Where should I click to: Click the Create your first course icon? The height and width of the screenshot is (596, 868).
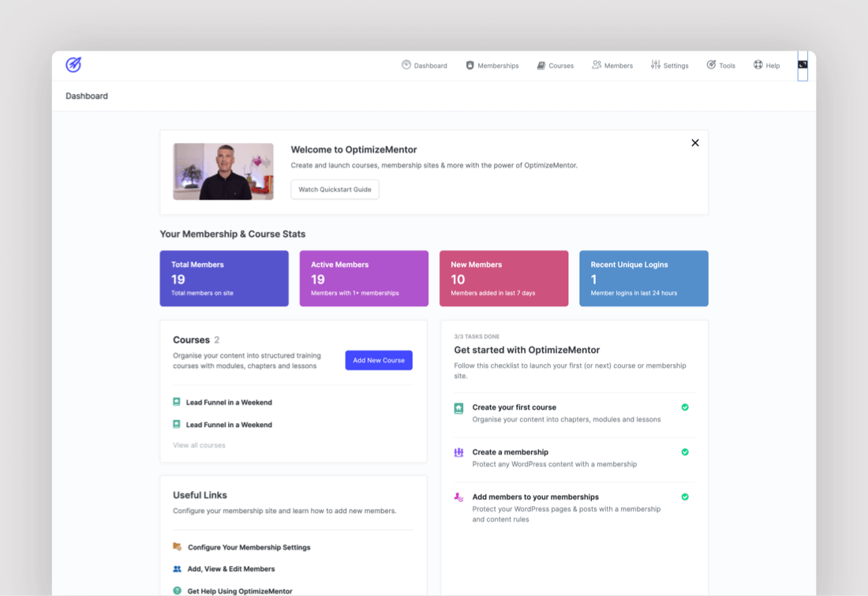[459, 408]
